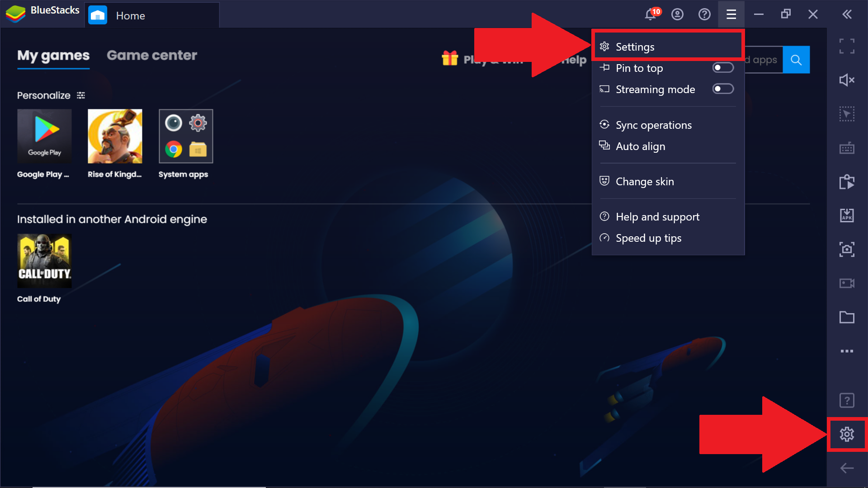Viewport: 868px width, 488px height.
Task: Switch to the Game center tab
Action: tap(151, 55)
